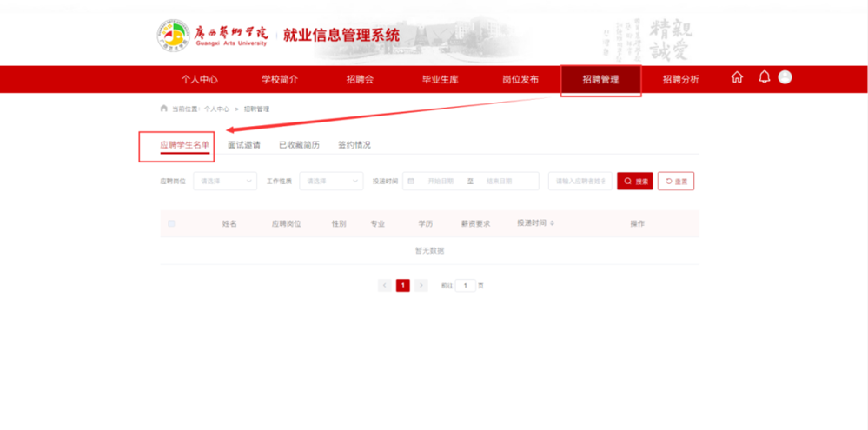Click the 重置 reset button

tap(676, 181)
